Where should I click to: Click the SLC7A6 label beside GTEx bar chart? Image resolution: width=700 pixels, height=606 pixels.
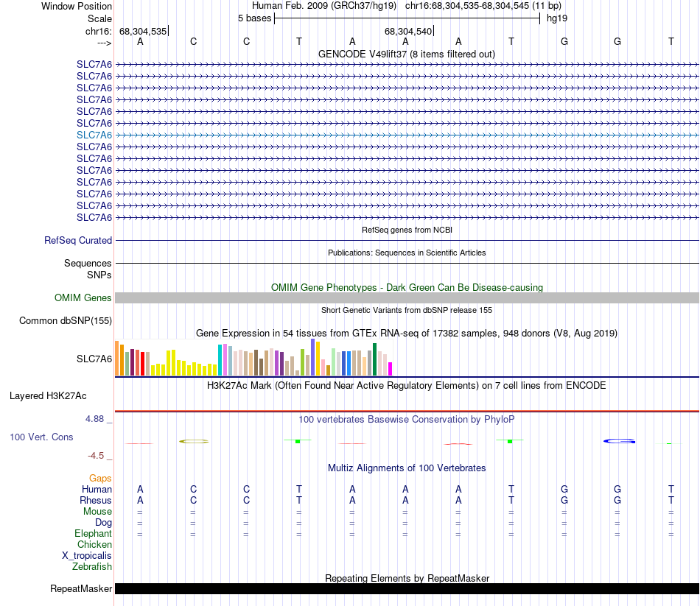point(94,359)
